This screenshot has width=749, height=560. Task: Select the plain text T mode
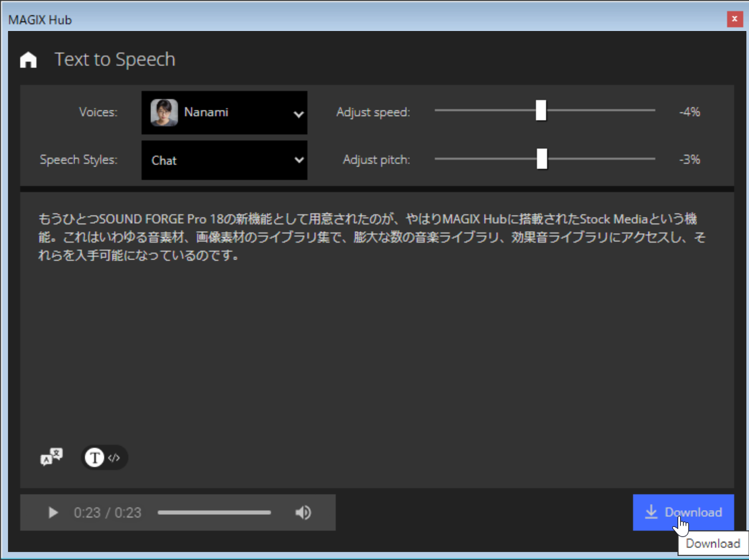[94, 458]
